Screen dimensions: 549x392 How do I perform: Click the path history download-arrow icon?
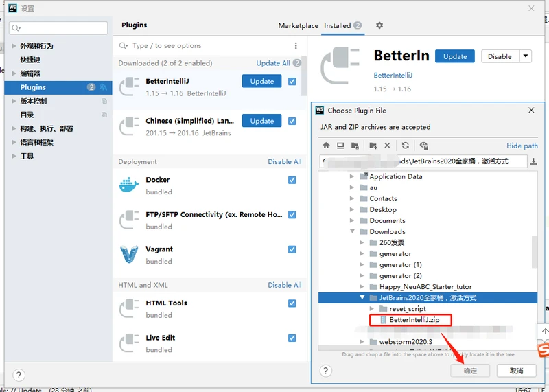pyautogui.click(x=534, y=161)
